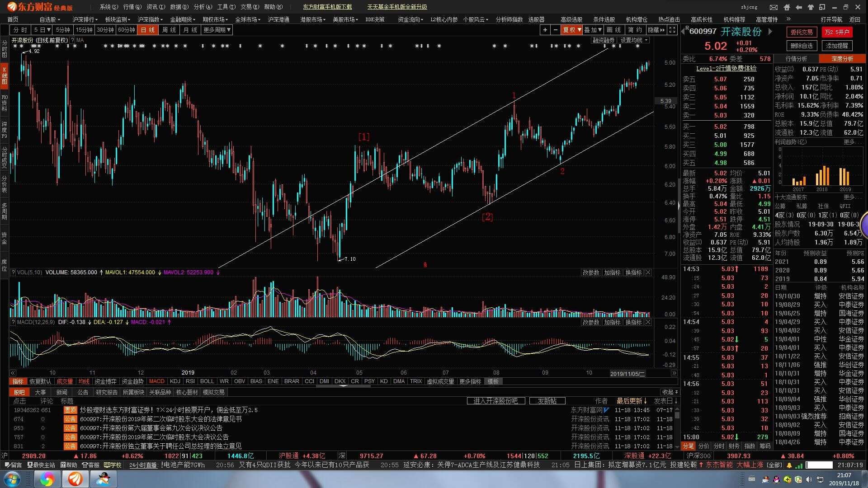Click 进入开滦股份吧 button
The image size is (868, 488).
click(x=495, y=401)
